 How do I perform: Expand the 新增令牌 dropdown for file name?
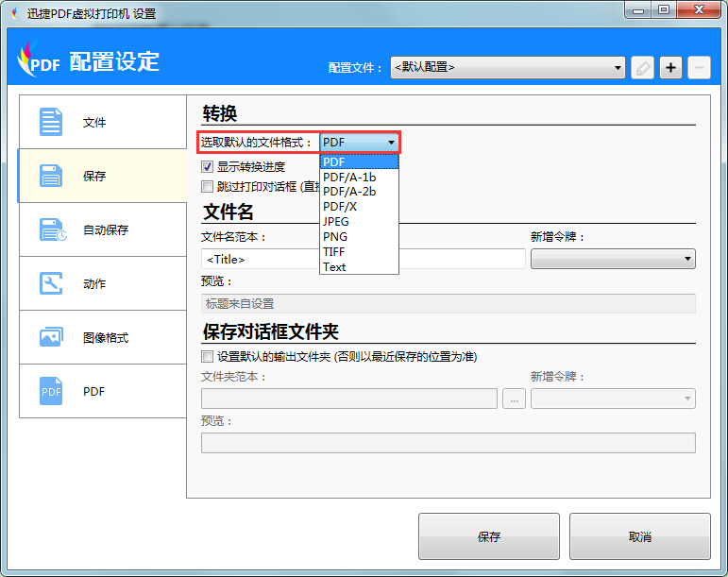613,259
